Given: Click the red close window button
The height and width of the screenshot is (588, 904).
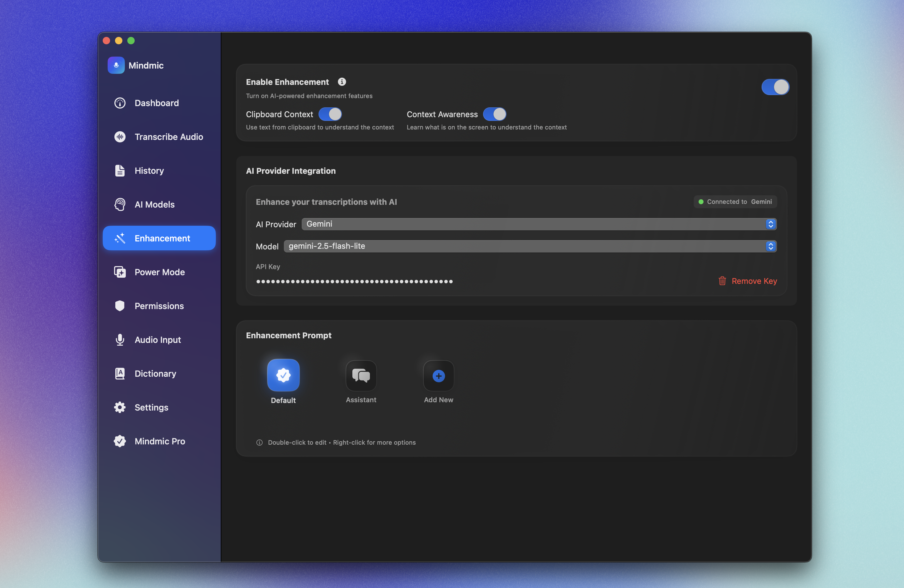Looking at the screenshot, I should pos(106,41).
